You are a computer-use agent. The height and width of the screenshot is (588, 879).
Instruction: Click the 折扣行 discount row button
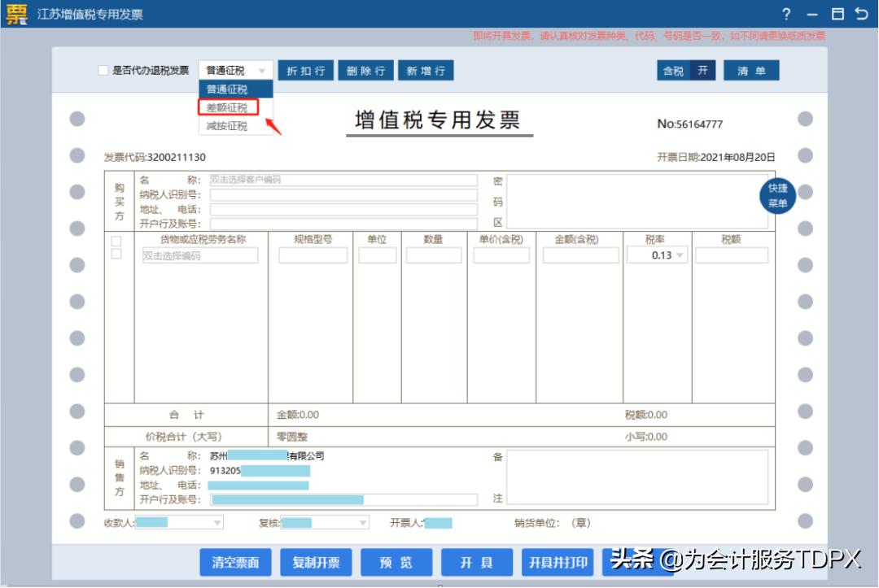305,70
